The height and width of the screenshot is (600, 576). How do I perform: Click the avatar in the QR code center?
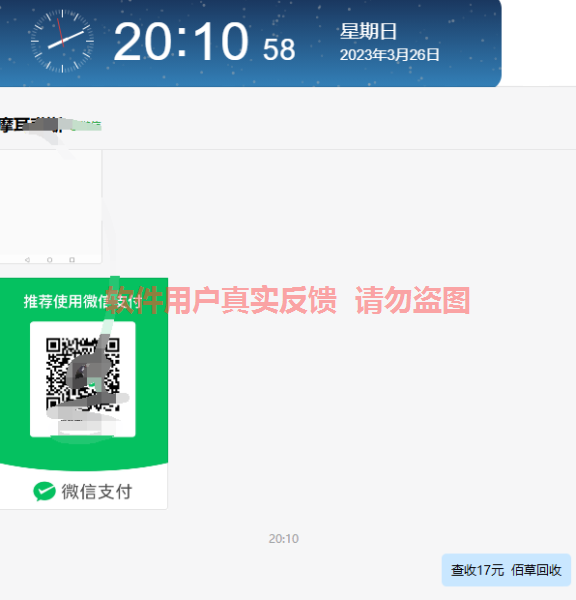pyautogui.click(x=83, y=373)
